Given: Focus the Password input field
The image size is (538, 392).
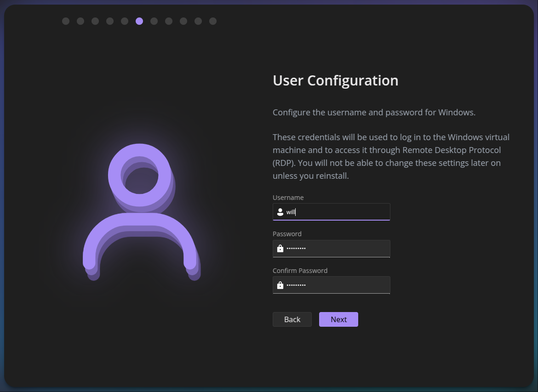Looking at the screenshot, I should pos(337,249).
